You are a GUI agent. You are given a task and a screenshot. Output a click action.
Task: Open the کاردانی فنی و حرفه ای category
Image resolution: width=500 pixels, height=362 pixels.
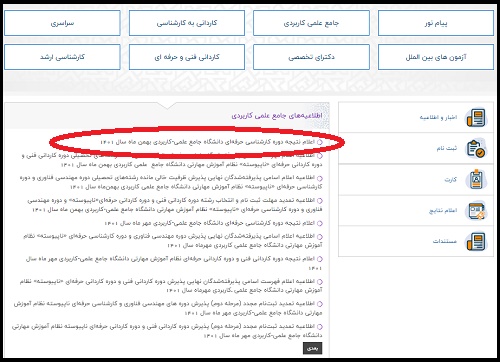(187, 57)
